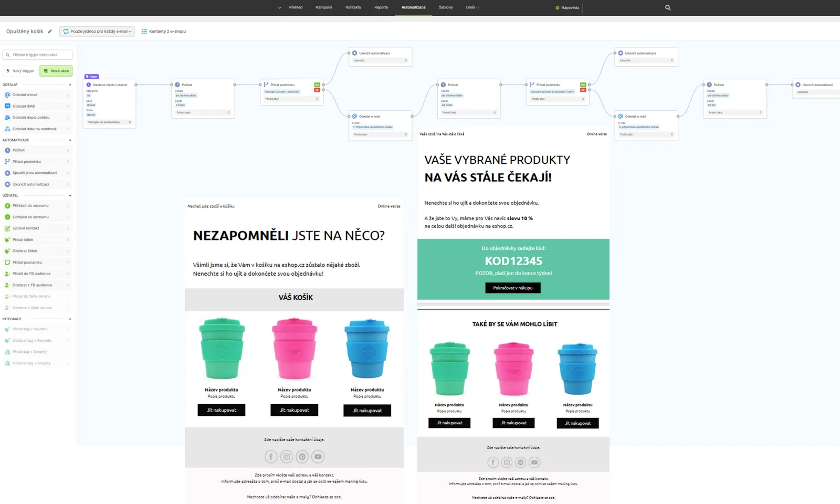Click the Počkat clock icon in sidebar
This screenshot has width=840, height=504.
click(x=7, y=150)
